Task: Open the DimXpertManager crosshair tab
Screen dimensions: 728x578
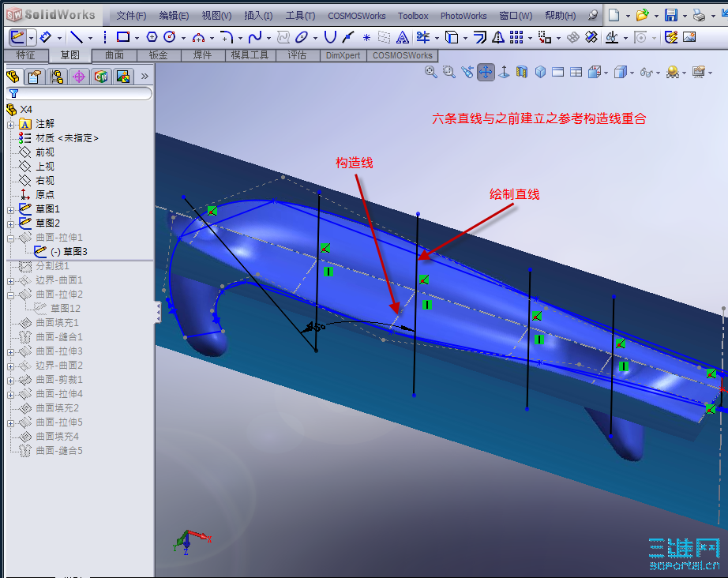Action: pyautogui.click(x=79, y=76)
